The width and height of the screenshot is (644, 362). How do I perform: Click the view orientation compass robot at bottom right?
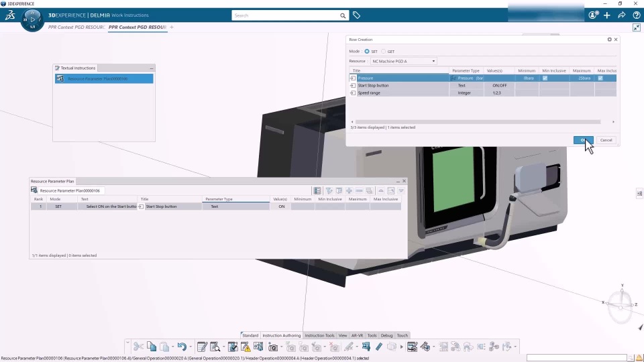[x=621, y=304]
